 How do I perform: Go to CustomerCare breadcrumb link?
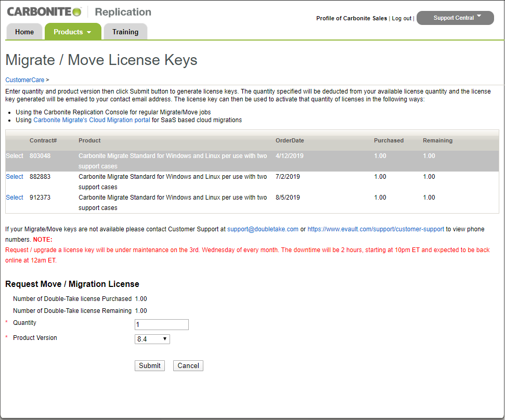point(24,80)
